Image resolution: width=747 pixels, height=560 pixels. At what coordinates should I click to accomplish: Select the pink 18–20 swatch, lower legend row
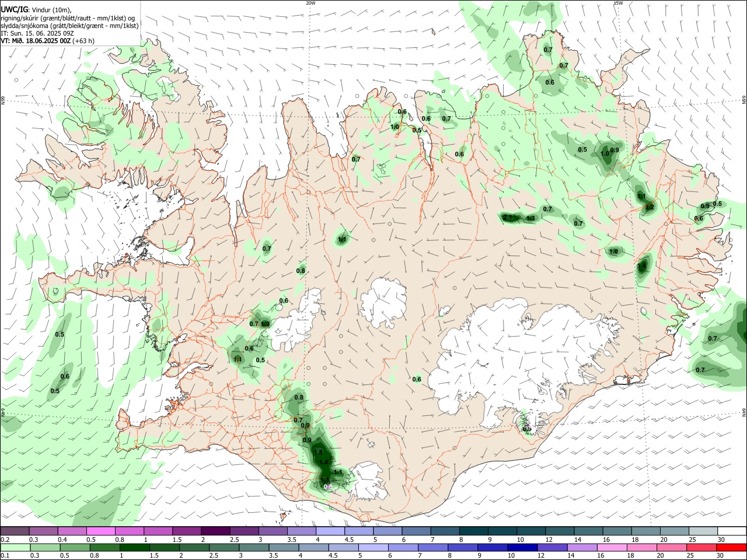(641, 547)
